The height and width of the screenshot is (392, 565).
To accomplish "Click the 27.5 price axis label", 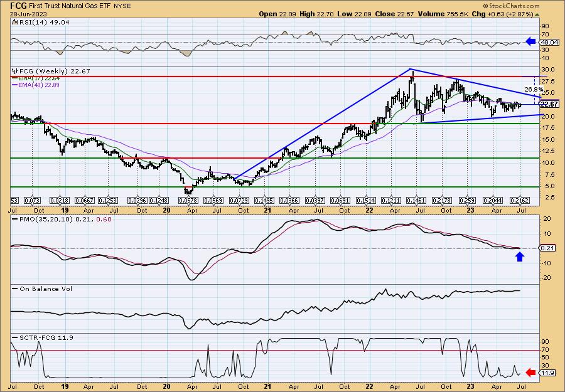I will (547, 82).
